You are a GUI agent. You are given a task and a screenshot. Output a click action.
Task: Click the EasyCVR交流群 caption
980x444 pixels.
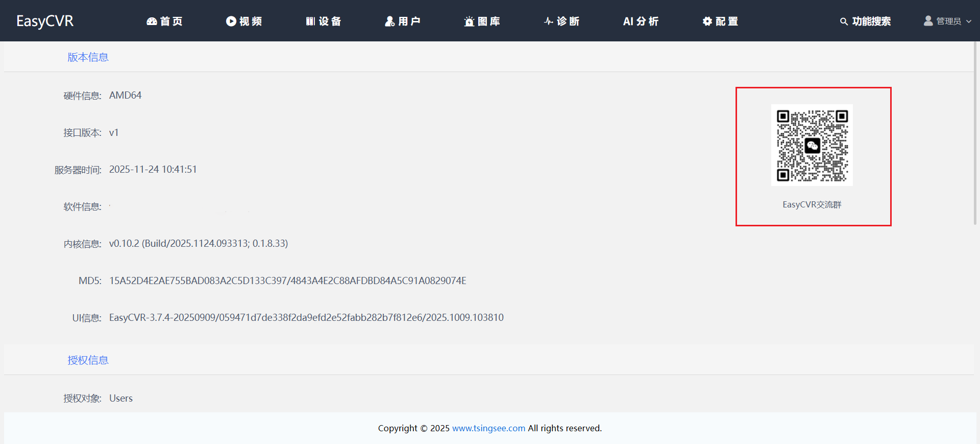812,204
